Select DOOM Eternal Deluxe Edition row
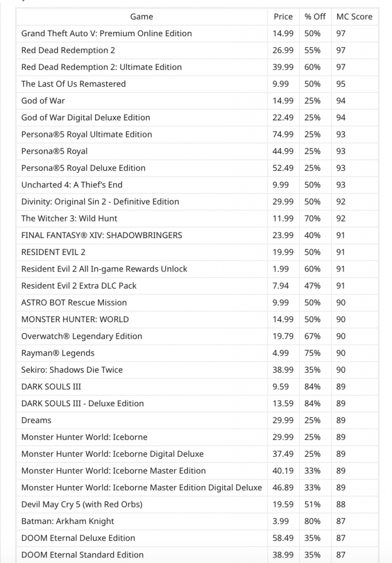This screenshot has height=563, width=392. 197,538
